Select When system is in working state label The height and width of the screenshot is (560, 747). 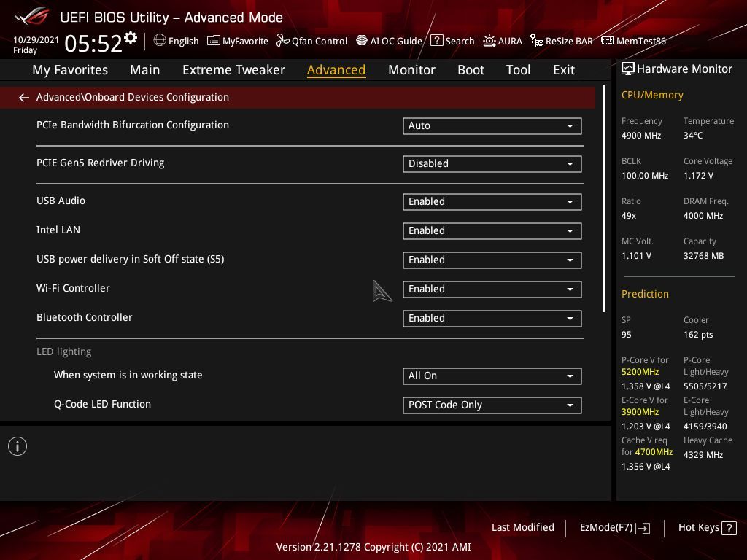[x=128, y=376]
